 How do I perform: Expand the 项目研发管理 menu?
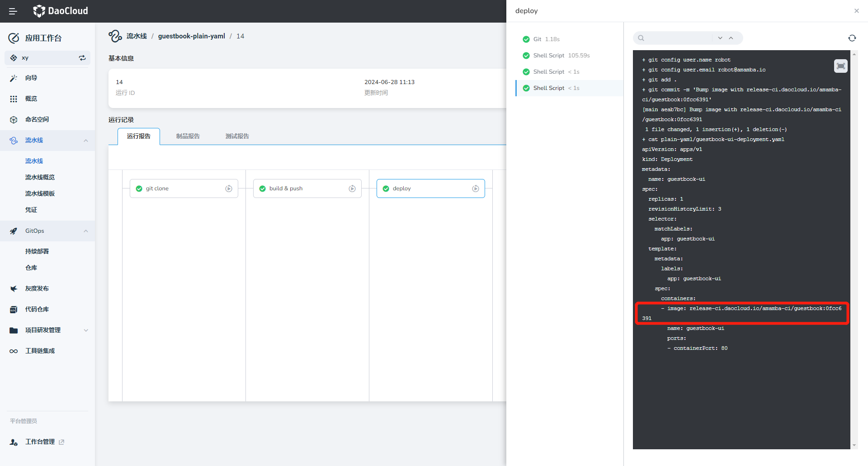click(86, 330)
